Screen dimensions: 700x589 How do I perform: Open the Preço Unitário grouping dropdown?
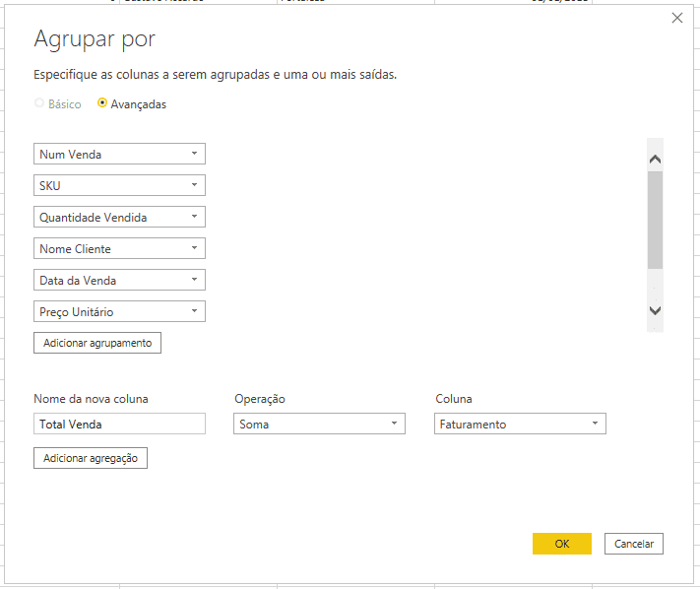(x=119, y=311)
